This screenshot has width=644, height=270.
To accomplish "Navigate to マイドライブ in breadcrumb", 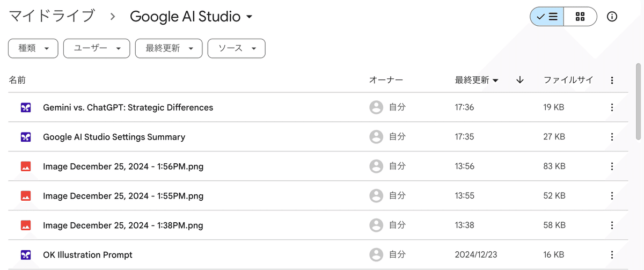I will [52, 17].
